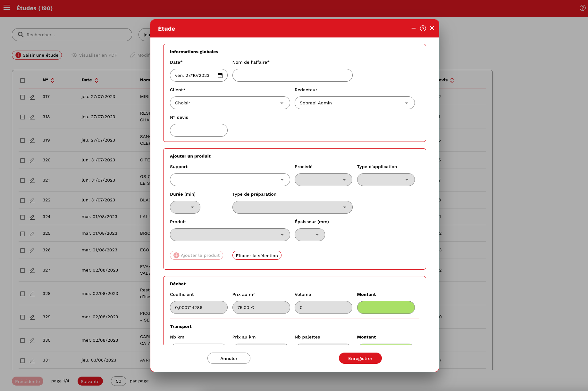Check the box for study 329

[22, 317]
